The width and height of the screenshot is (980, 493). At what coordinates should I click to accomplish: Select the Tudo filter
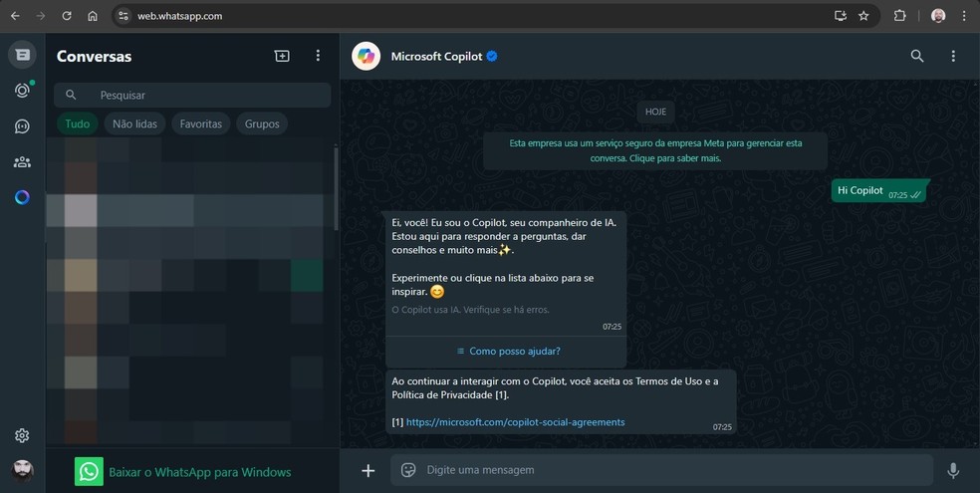(x=78, y=123)
